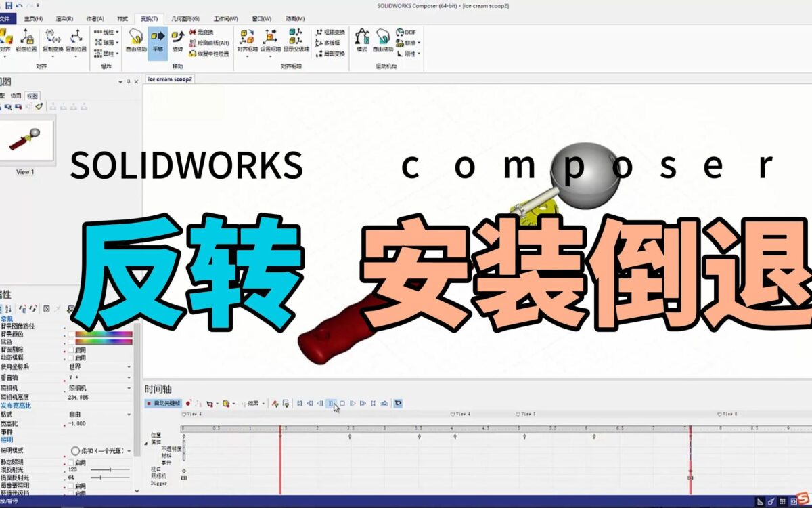The width and height of the screenshot is (812, 508).
Task: Open the 渲染(R) ribbon tab
Action: point(65,18)
